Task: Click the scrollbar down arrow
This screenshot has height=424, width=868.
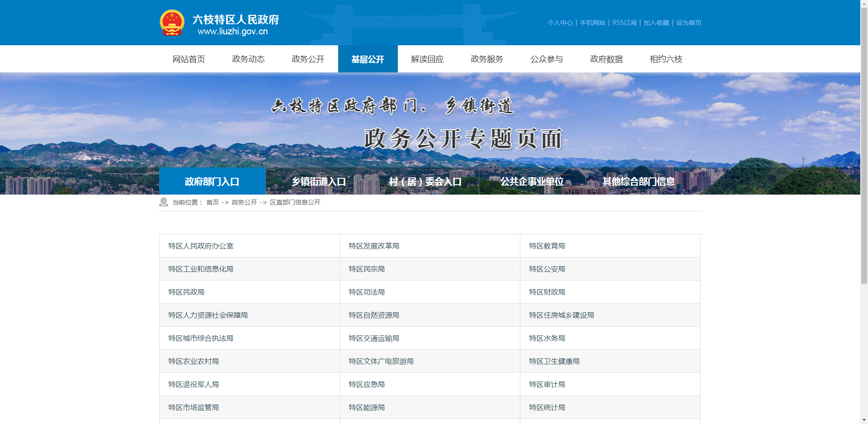Action: click(x=864, y=420)
